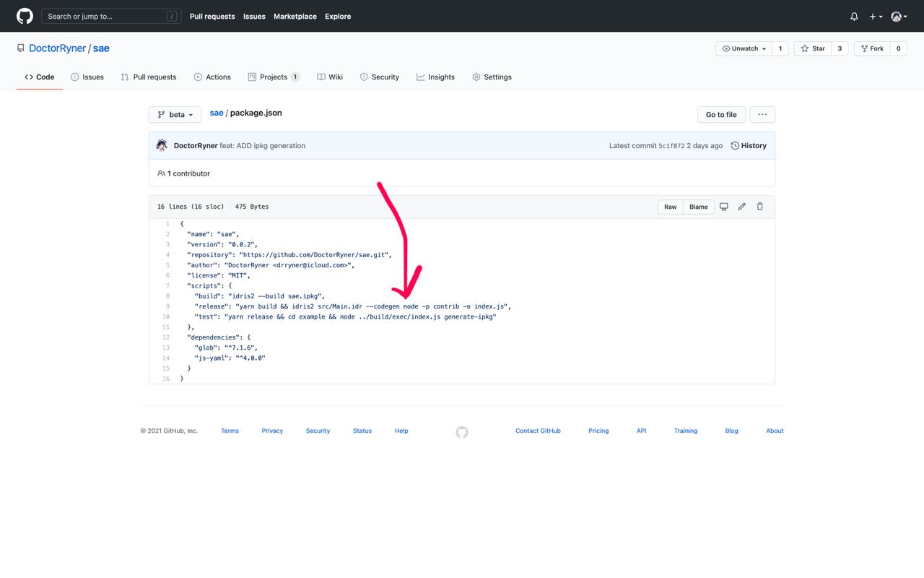Open the notifications bell

(x=854, y=16)
